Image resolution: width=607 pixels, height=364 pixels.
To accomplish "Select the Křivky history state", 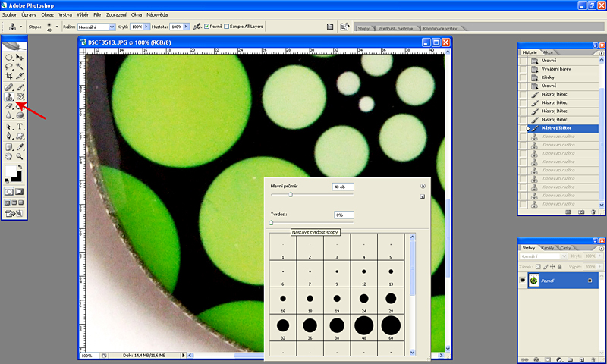I will coord(549,77).
